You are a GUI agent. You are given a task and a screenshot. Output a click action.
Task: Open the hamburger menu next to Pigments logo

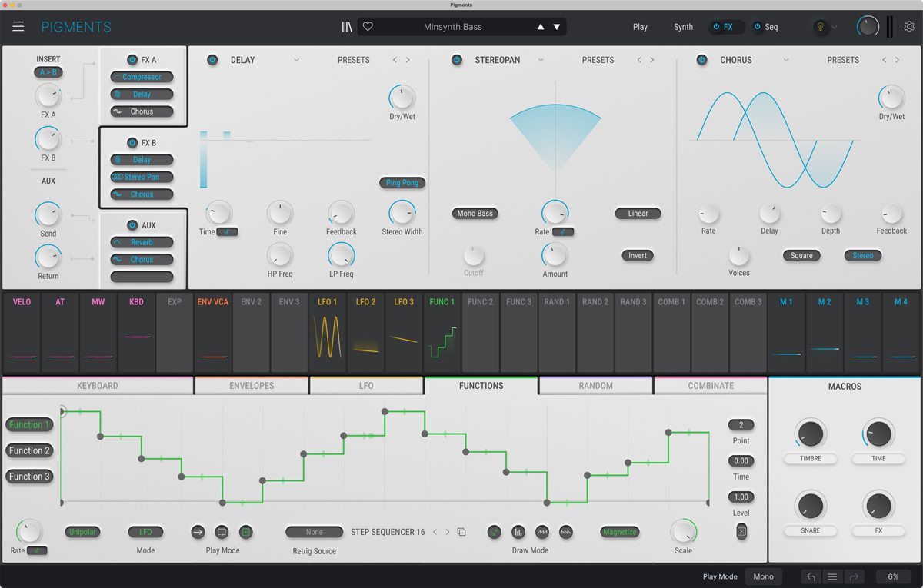[x=18, y=25]
